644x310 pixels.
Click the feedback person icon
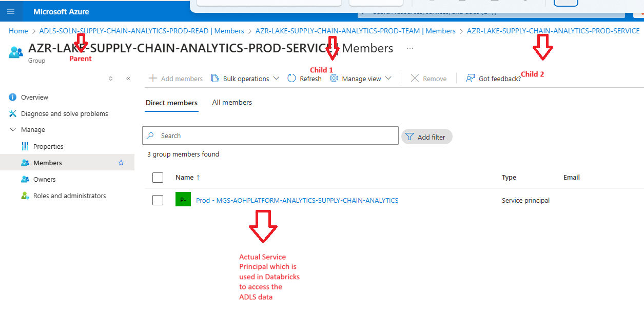pos(470,79)
